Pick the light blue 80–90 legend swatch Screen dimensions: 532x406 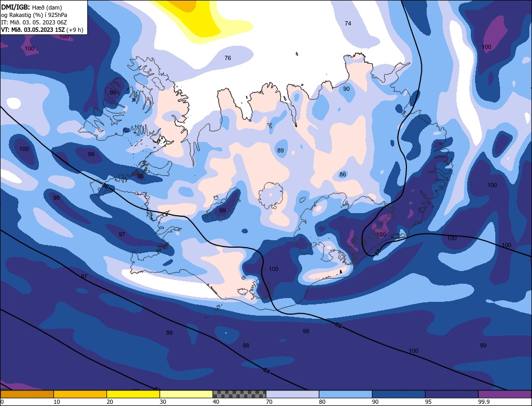pyautogui.click(x=345, y=394)
